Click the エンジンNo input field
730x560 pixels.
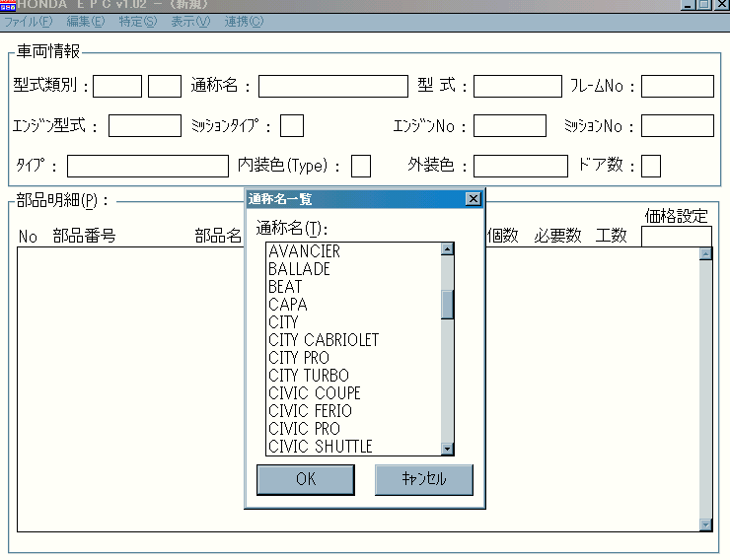[510, 125]
